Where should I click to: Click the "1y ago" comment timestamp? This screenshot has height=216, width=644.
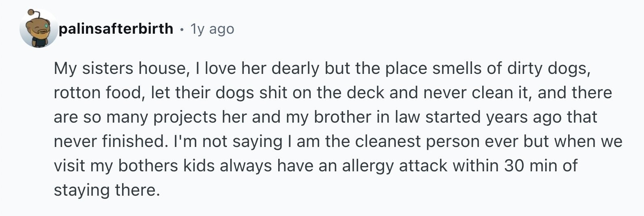click(x=212, y=29)
